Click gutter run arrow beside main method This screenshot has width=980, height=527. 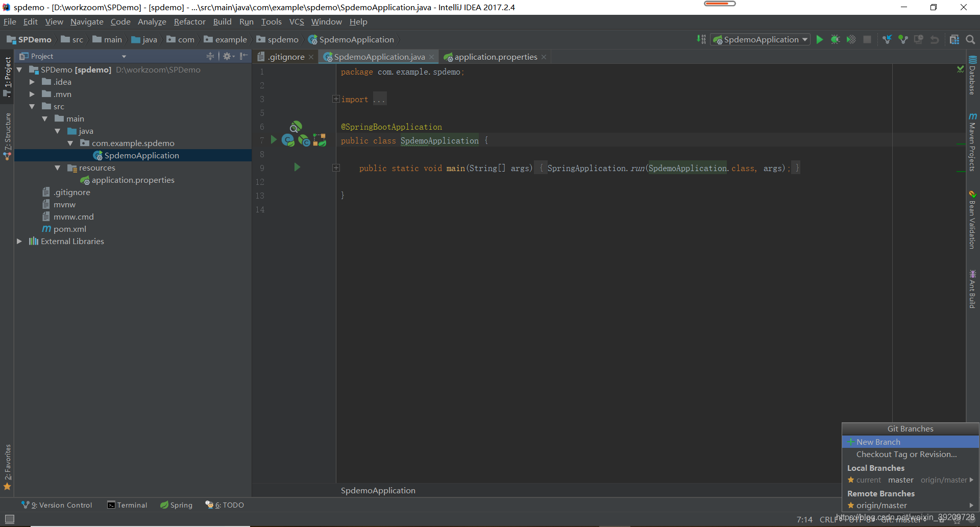(x=297, y=167)
